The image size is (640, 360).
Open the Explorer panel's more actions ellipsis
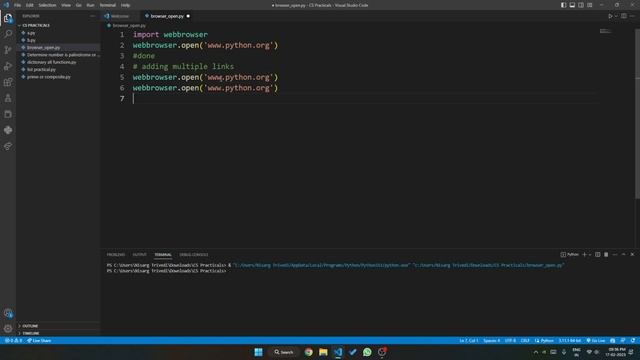[93, 16]
